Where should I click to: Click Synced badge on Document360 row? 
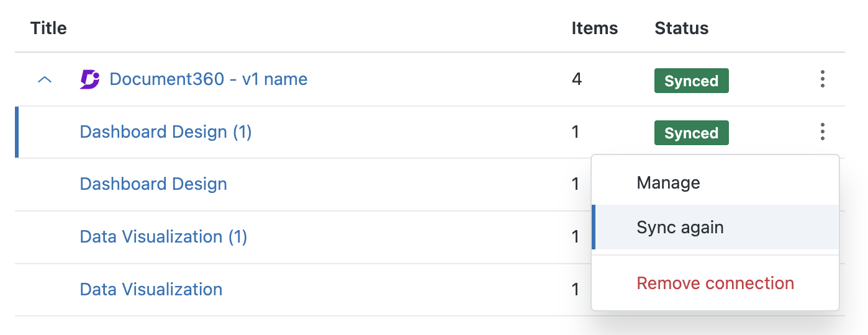(x=691, y=81)
